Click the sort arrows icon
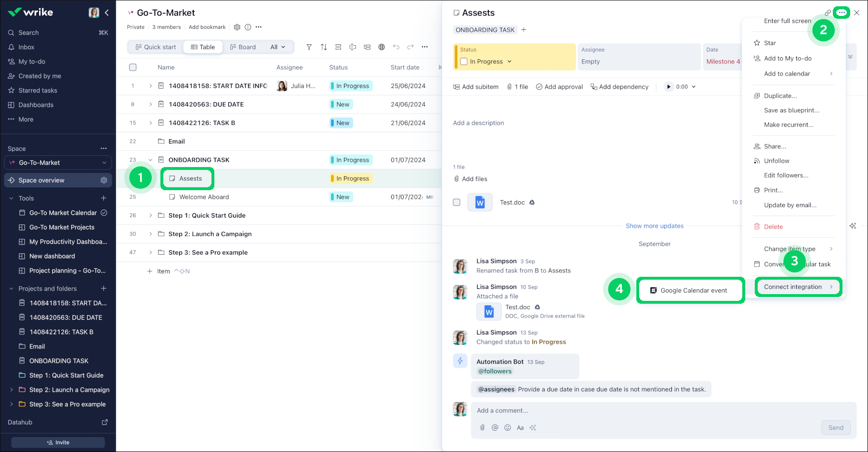The height and width of the screenshot is (452, 868). pyautogui.click(x=324, y=47)
